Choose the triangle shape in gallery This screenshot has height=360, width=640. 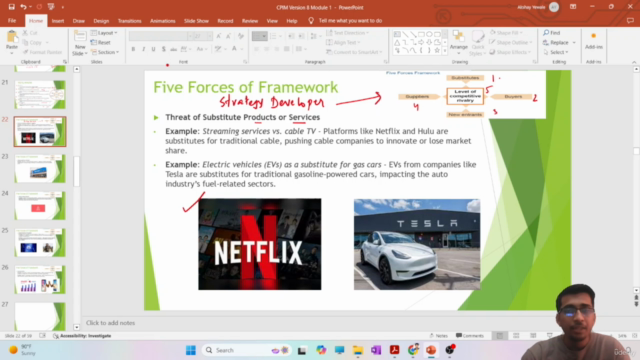point(397,42)
